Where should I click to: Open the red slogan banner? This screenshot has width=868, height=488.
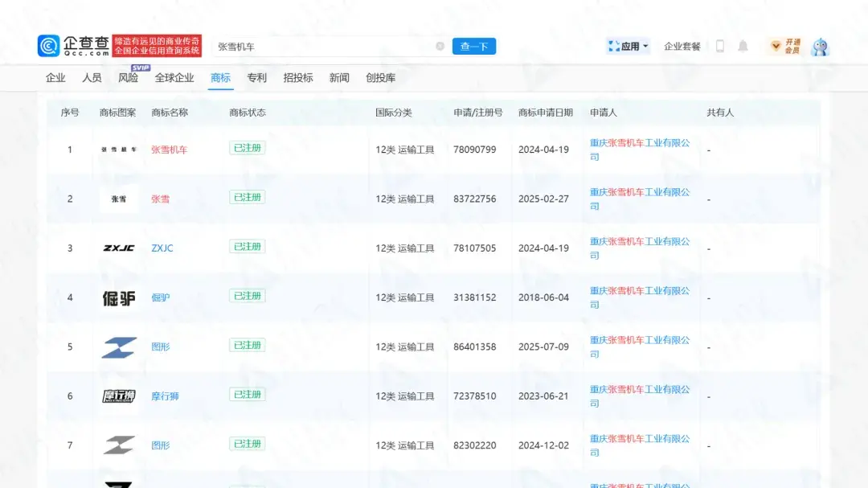(157, 46)
